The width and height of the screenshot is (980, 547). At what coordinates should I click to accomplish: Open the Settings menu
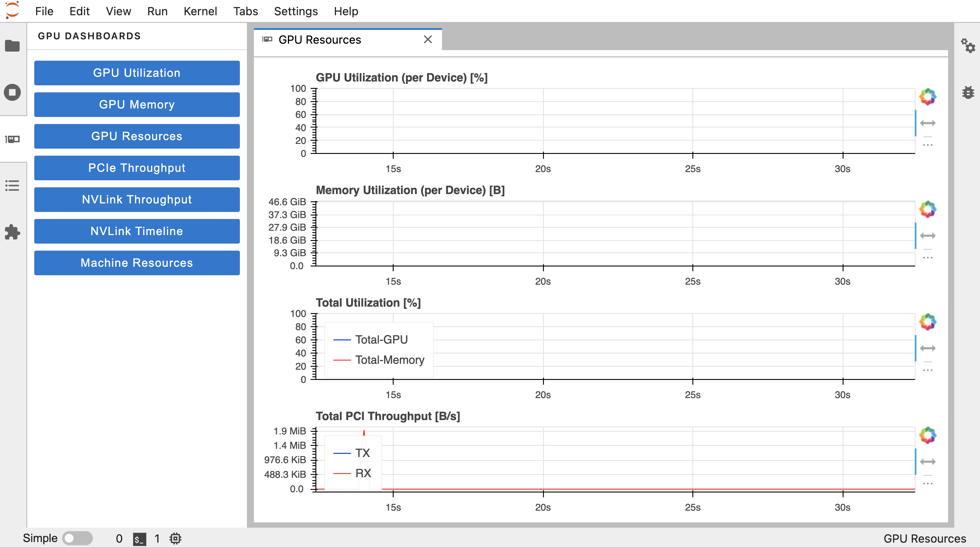click(x=296, y=11)
